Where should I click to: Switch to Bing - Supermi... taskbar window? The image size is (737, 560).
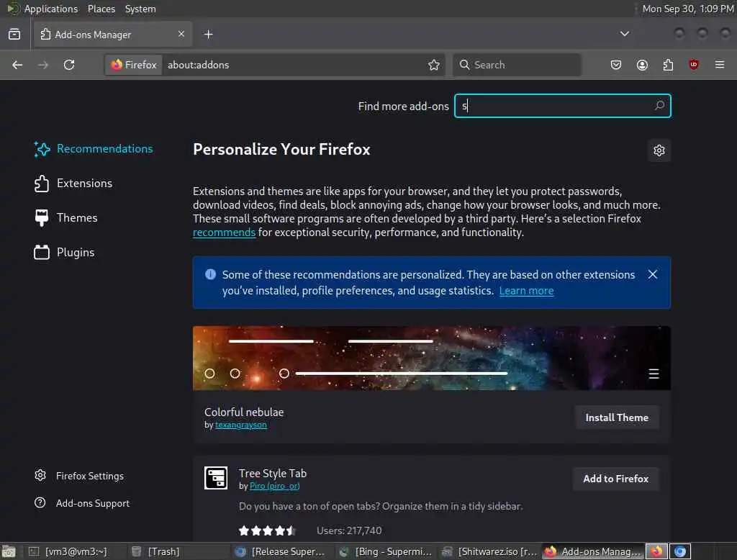click(x=386, y=551)
